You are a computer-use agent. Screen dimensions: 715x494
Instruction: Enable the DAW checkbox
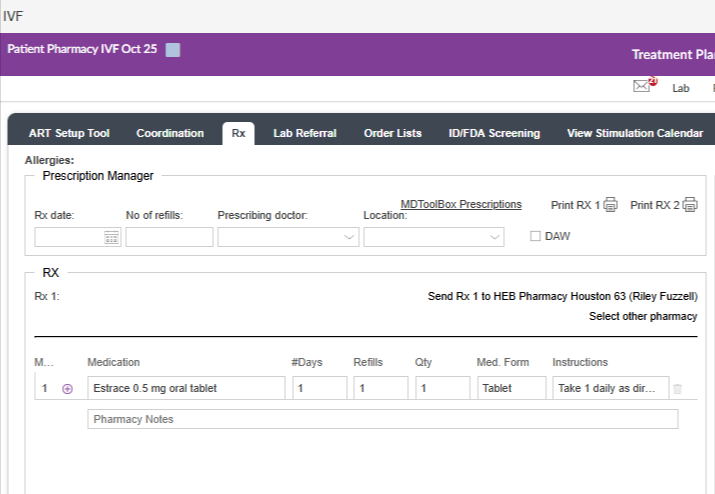pos(535,236)
